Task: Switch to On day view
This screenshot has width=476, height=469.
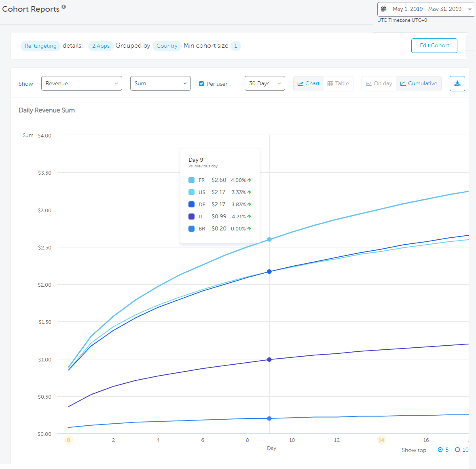Action: click(x=379, y=84)
